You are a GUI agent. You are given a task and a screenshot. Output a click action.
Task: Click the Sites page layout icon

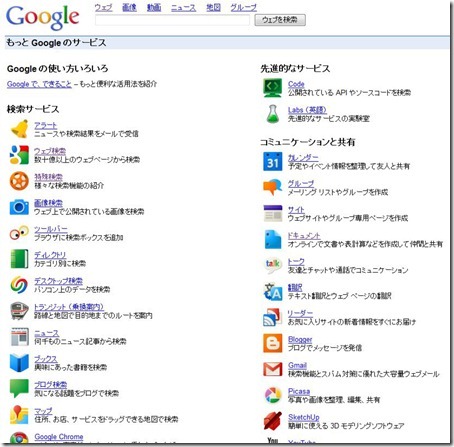273,214
